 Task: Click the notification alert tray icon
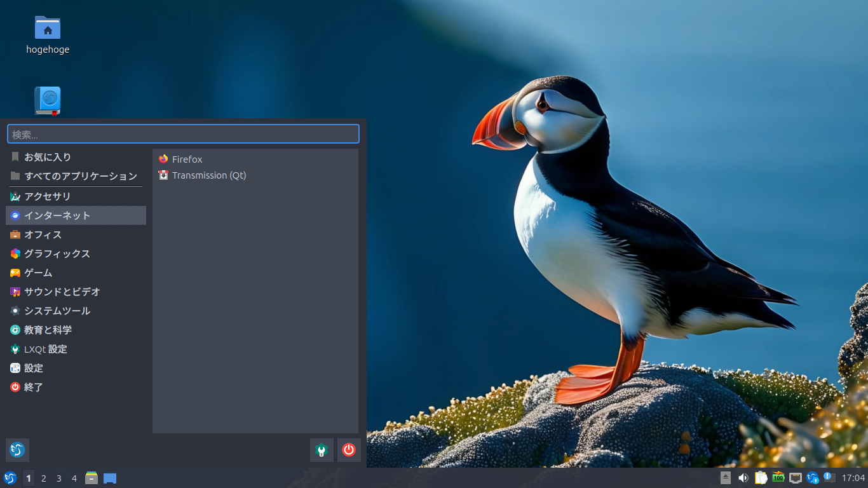828,477
